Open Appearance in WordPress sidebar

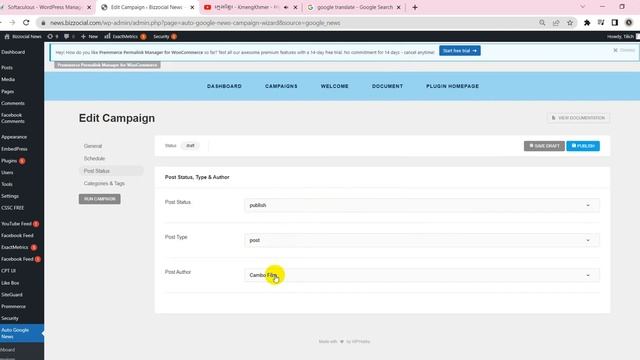point(14,137)
